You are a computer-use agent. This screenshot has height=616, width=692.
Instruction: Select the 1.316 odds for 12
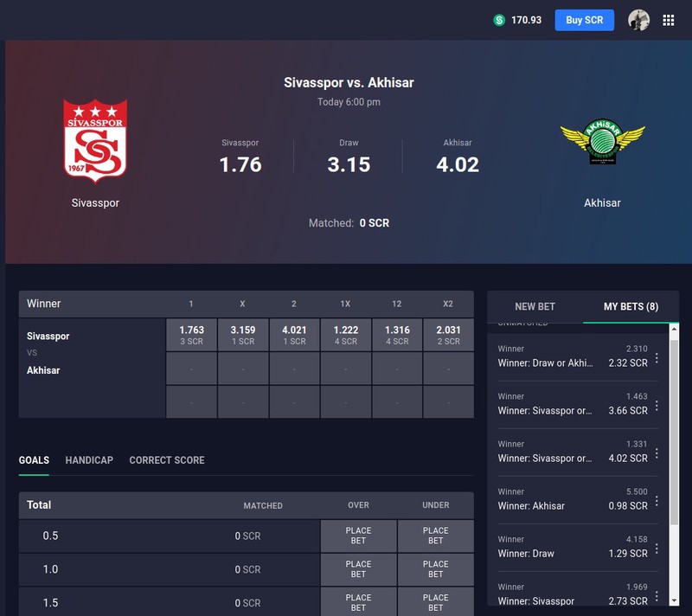click(397, 335)
